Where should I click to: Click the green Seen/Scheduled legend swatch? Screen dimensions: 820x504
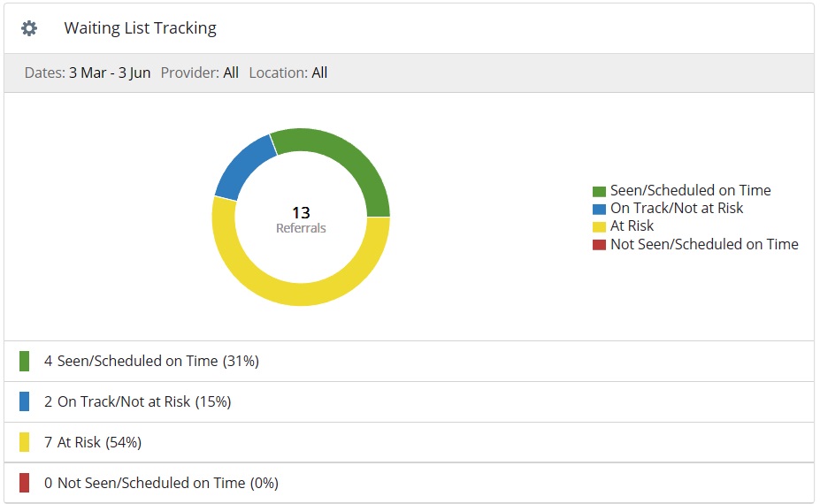(x=599, y=191)
